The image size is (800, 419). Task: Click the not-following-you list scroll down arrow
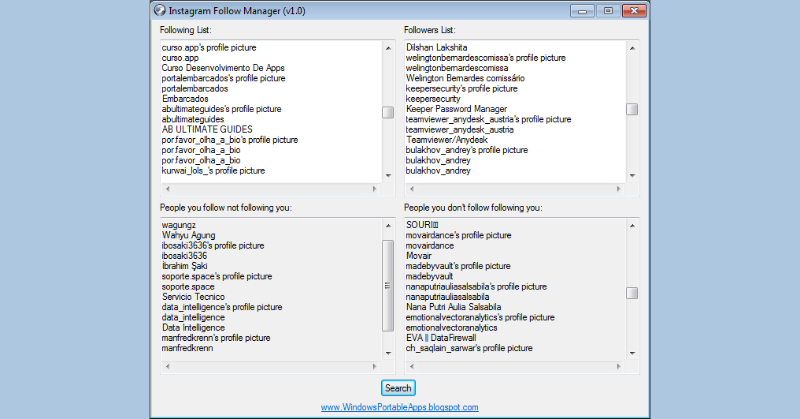[388, 353]
